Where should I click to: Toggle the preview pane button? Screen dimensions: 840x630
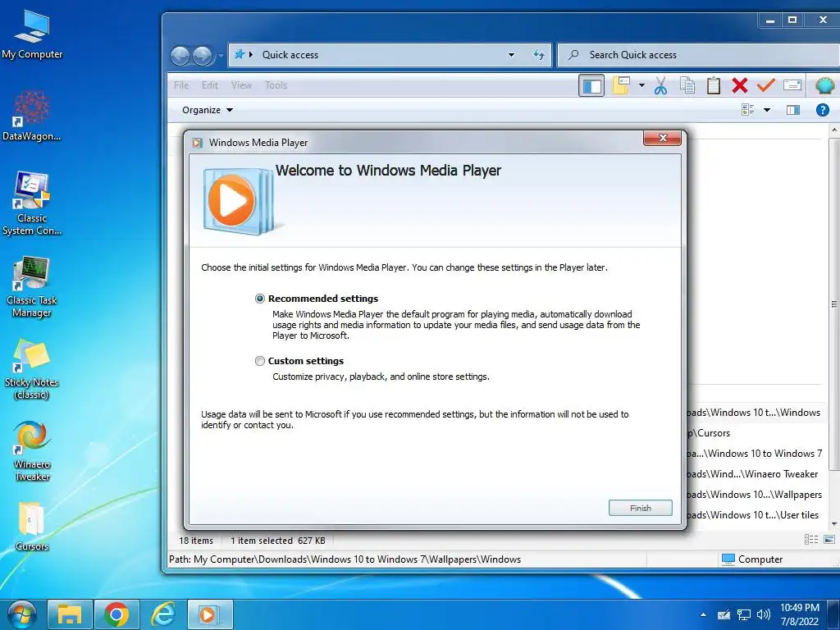793,110
